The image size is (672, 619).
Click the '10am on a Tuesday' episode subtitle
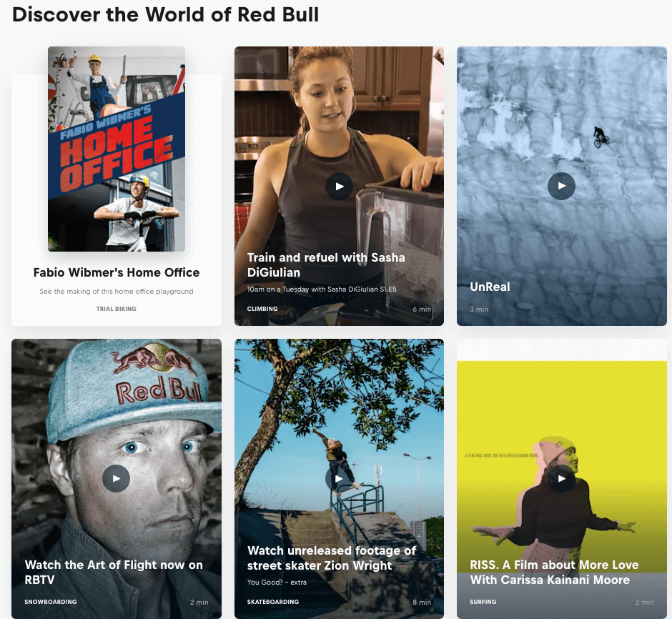click(x=322, y=289)
